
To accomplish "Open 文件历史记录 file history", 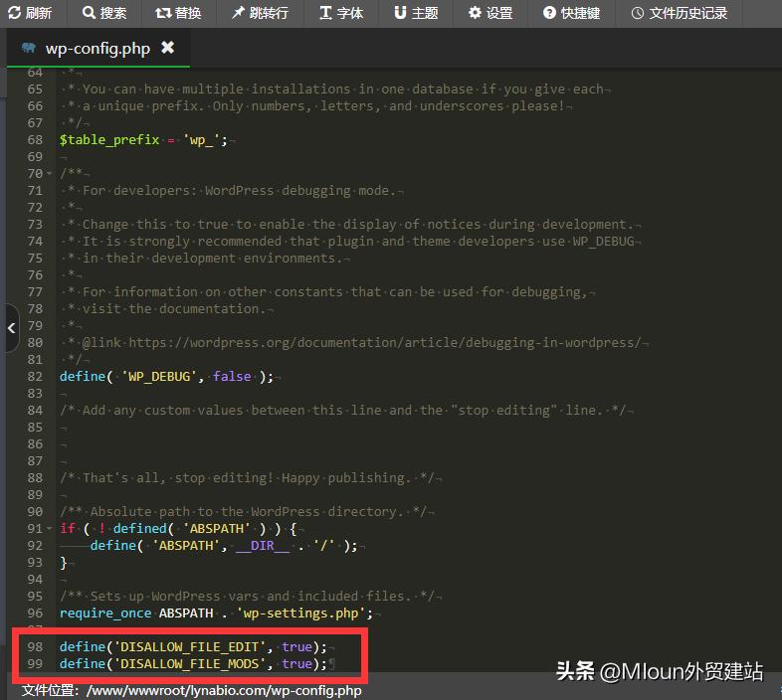I will (x=679, y=13).
